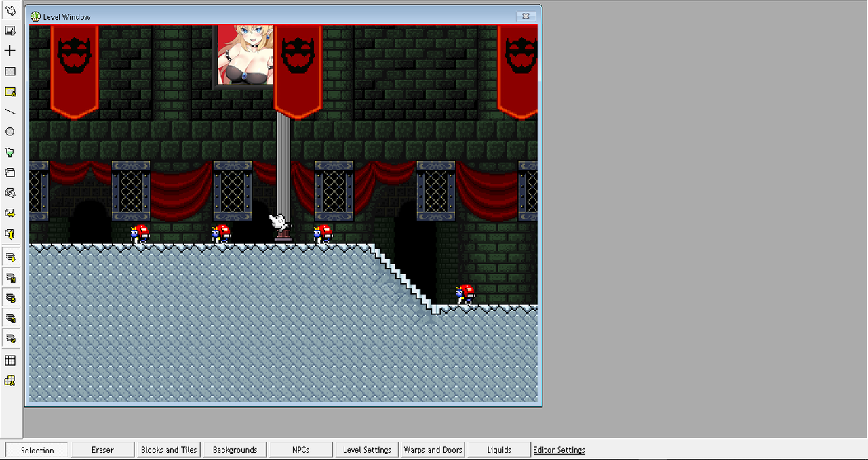The width and height of the screenshot is (868, 460).
Task: Click the hand-over-square tool icon
Action: 10,193
